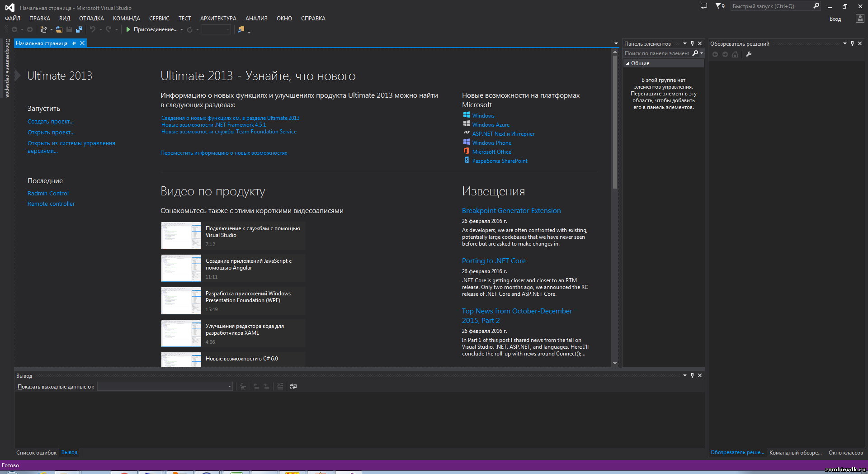The height and width of the screenshot is (474, 868).
Task: Click the Navigate Backward toolbar arrow
Action: (14, 29)
